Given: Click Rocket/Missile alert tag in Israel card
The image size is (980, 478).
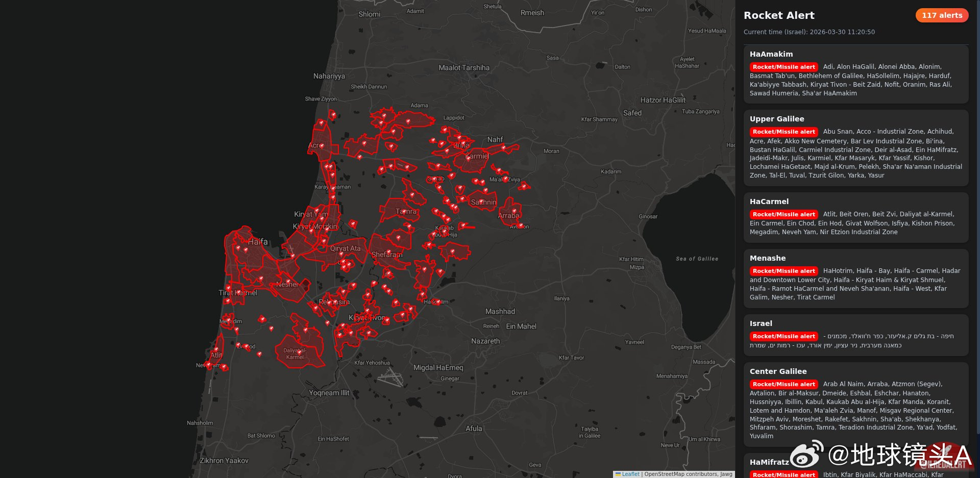Looking at the screenshot, I should [x=783, y=336].
